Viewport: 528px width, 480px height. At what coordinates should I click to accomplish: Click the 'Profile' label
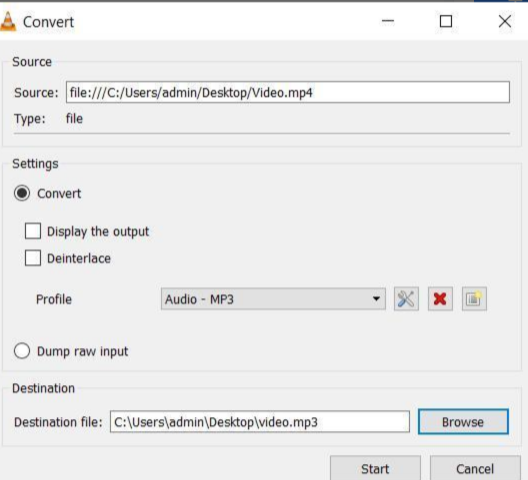[54, 299]
